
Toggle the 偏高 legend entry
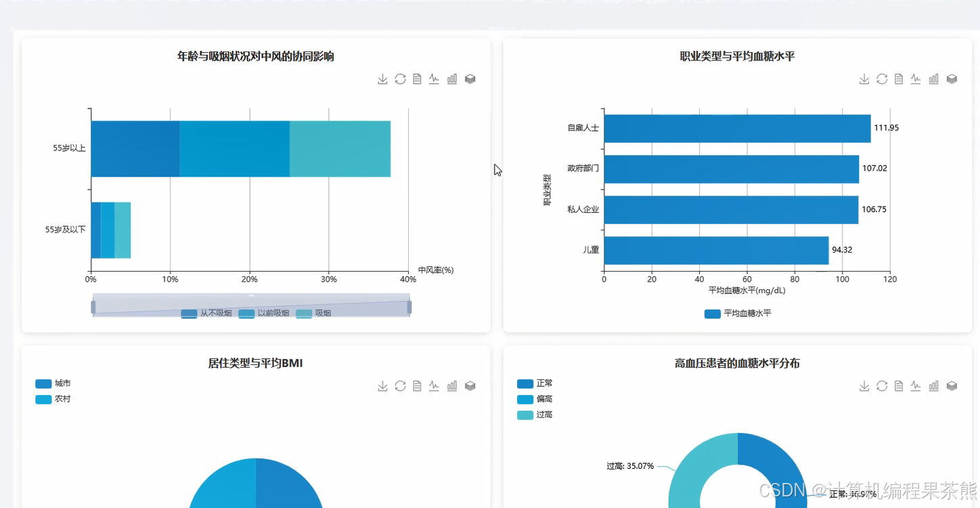(535, 399)
